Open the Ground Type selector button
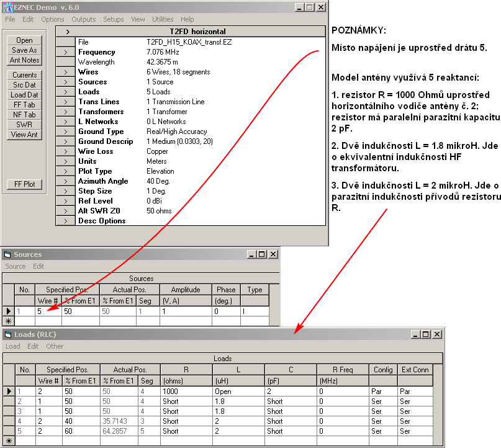The height and width of the screenshot is (448, 501). 66,132
